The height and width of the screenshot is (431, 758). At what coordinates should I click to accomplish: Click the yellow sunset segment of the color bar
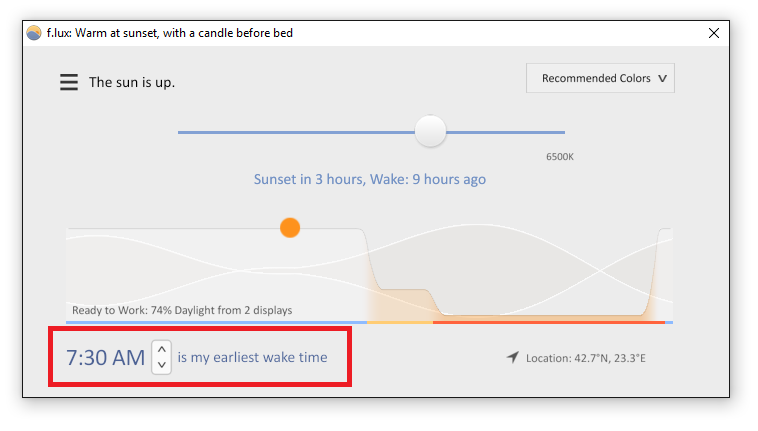[x=400, y=322]
